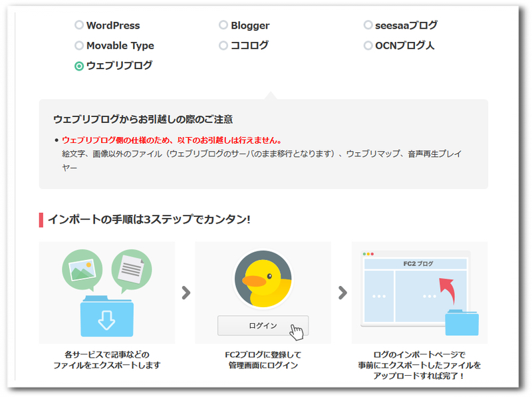Click the selected ウェブリブログ radio option
This screenshot has width=532, height=397.
[79, 66]
